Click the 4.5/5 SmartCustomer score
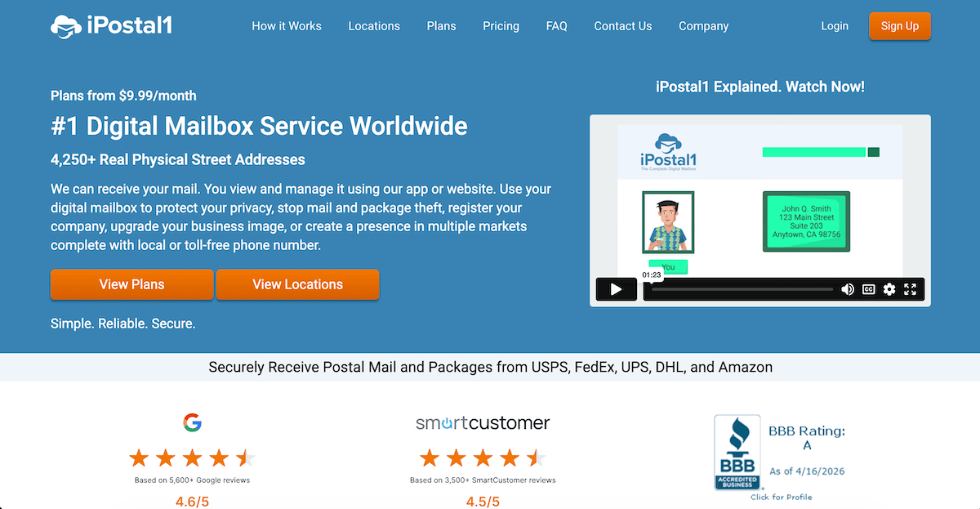This screenshot has width=980, height=509. click(483, 501)
